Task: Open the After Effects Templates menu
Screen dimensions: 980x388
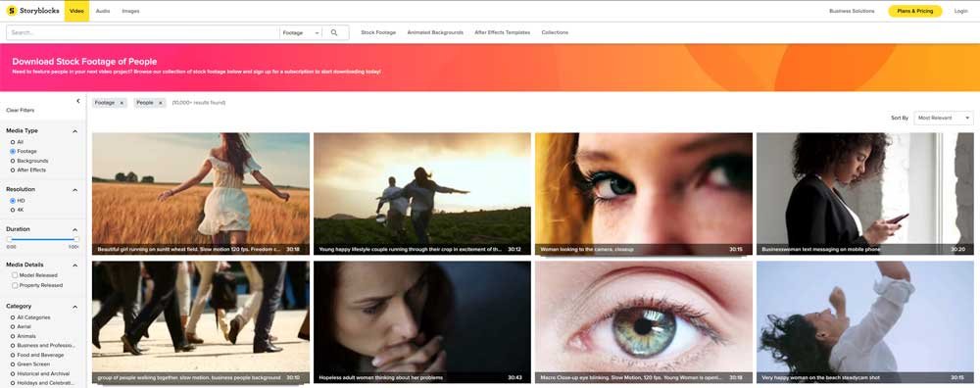Action: (503, 32)
